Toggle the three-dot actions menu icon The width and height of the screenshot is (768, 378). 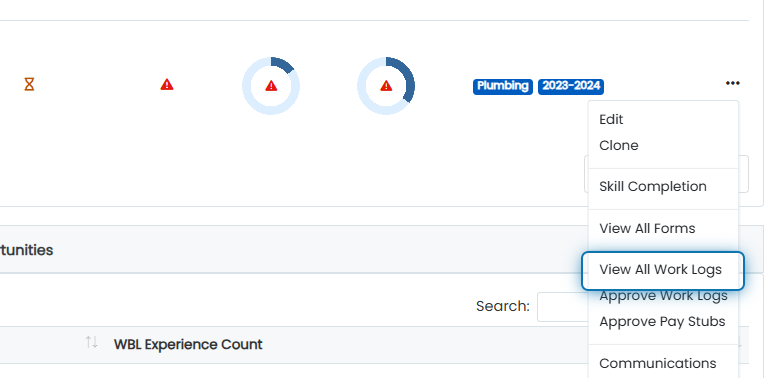[732, 83]
